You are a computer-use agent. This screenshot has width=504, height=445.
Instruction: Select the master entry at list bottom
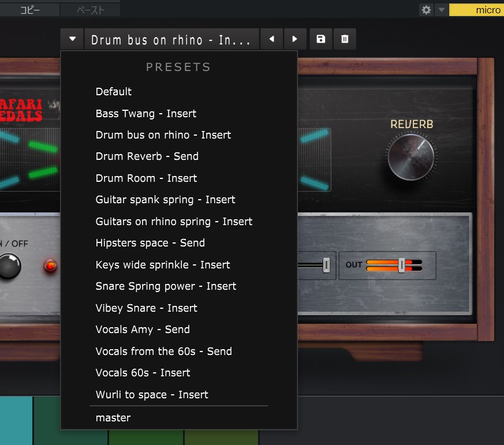tap(113, 418)
